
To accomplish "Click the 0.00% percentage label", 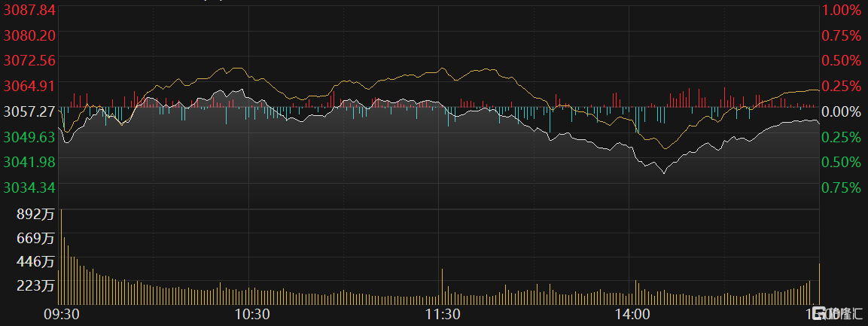I will [x=842, y=111].
